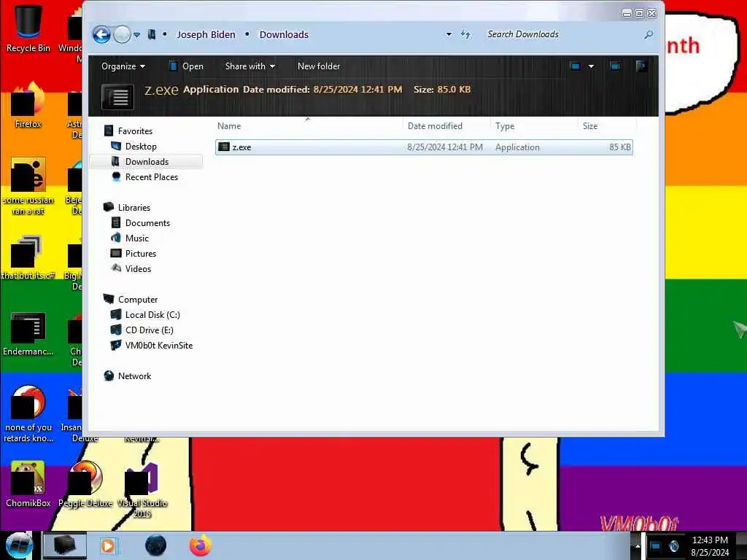This screenshot has height=560, width=747.
Task: Select the Downloads breadcrumb in address bar
Action: pos(284,34)
